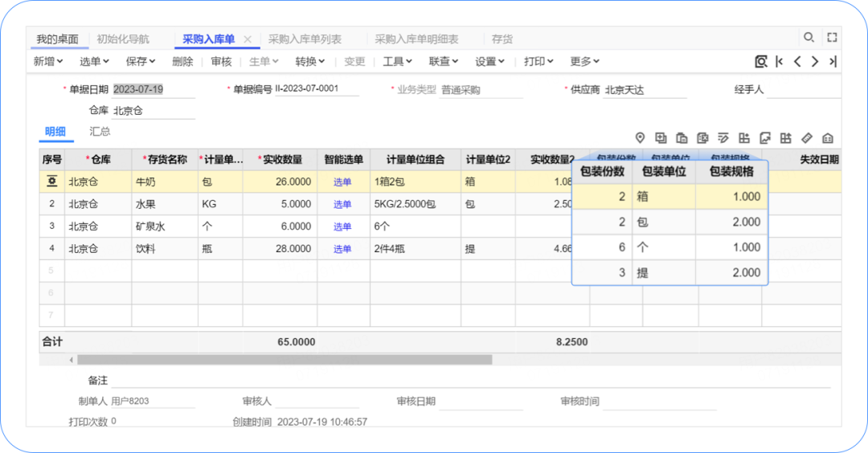Click the search magnifier icon in tab bar
The height and width of the screenshot is (453, 868).
click(809, 38)
